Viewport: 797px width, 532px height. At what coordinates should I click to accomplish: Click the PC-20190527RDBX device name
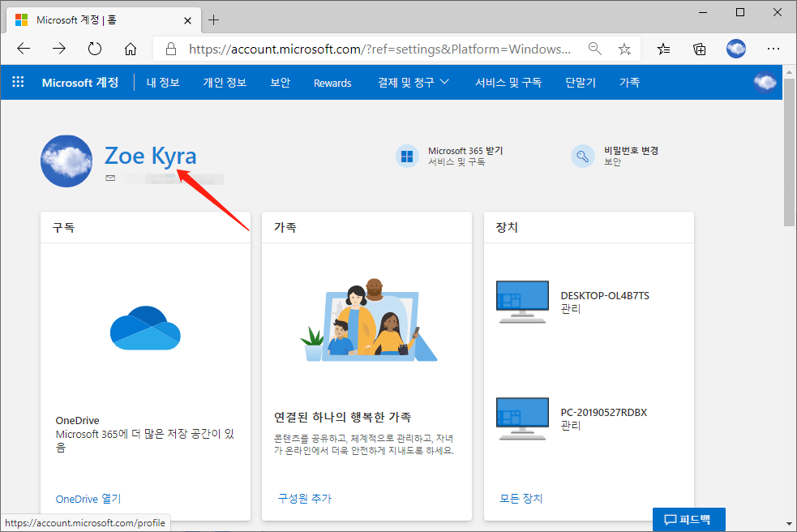604,413
